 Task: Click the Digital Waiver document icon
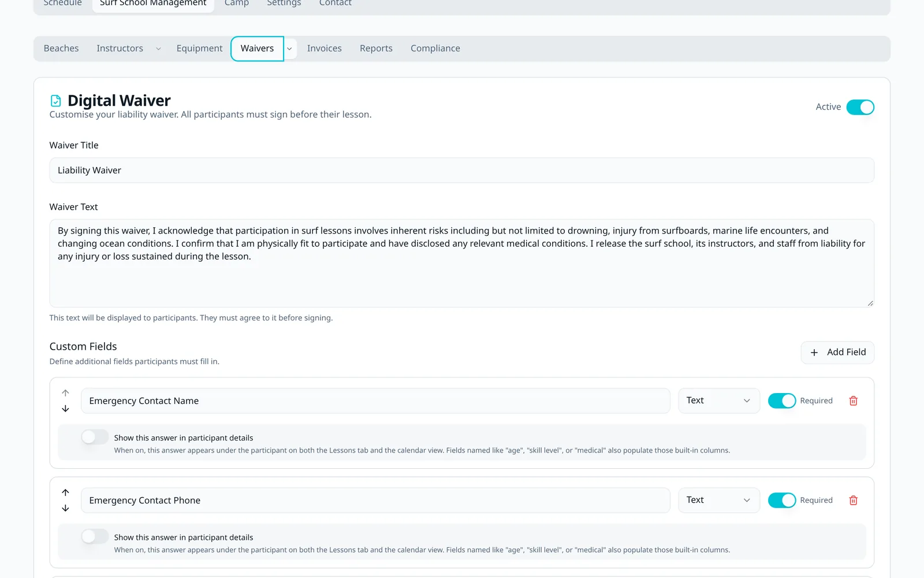tap(56, 101)
